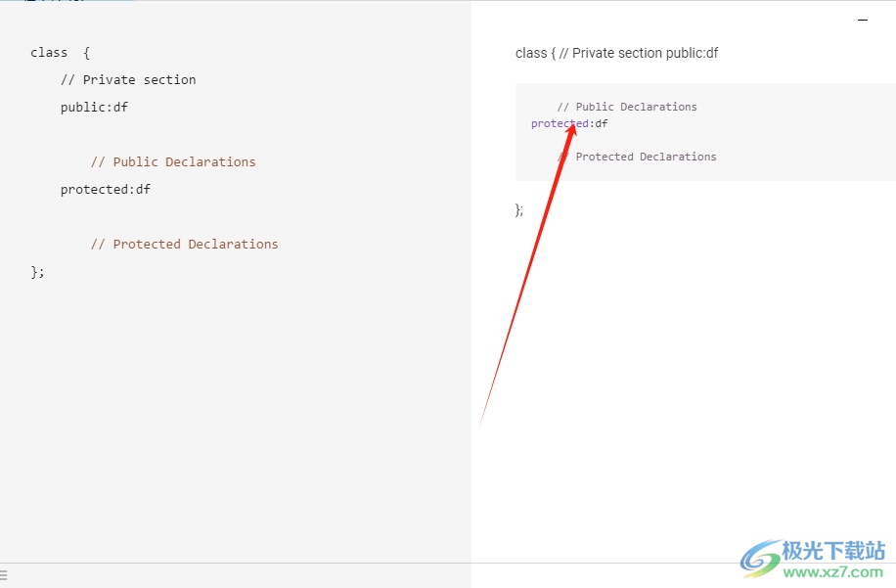Click the 极光下载站 watermark title text

[x=833, y=551]
